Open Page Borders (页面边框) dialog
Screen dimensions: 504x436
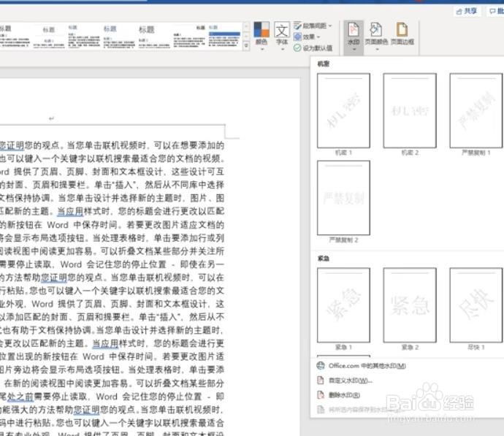[402, 34]
